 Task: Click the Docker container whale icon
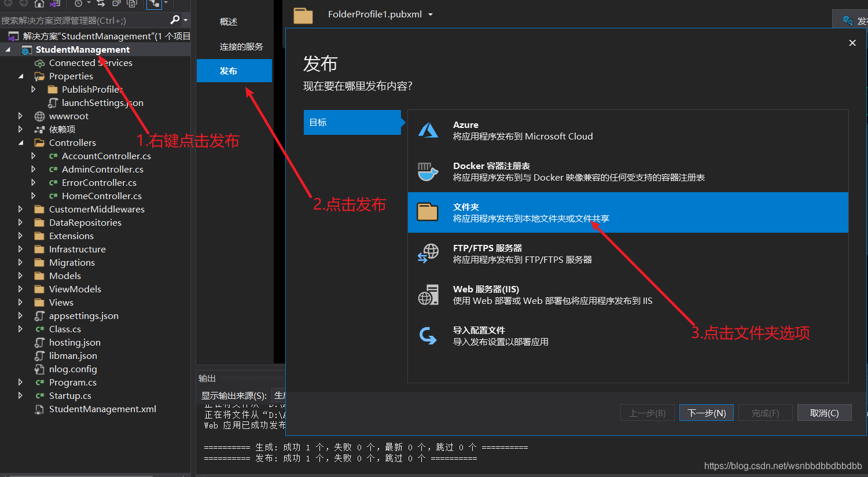click(428, 171)
